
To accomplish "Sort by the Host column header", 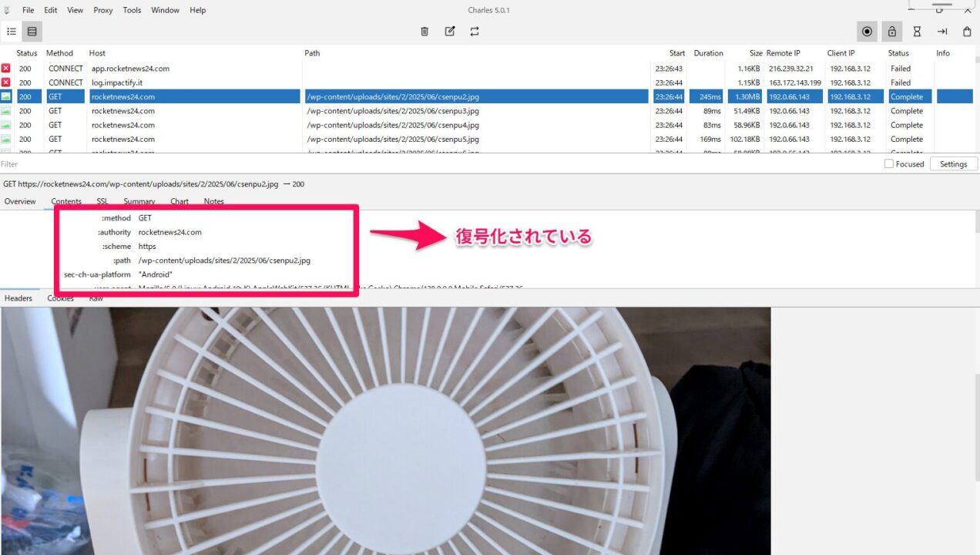I will click(97, 53).
